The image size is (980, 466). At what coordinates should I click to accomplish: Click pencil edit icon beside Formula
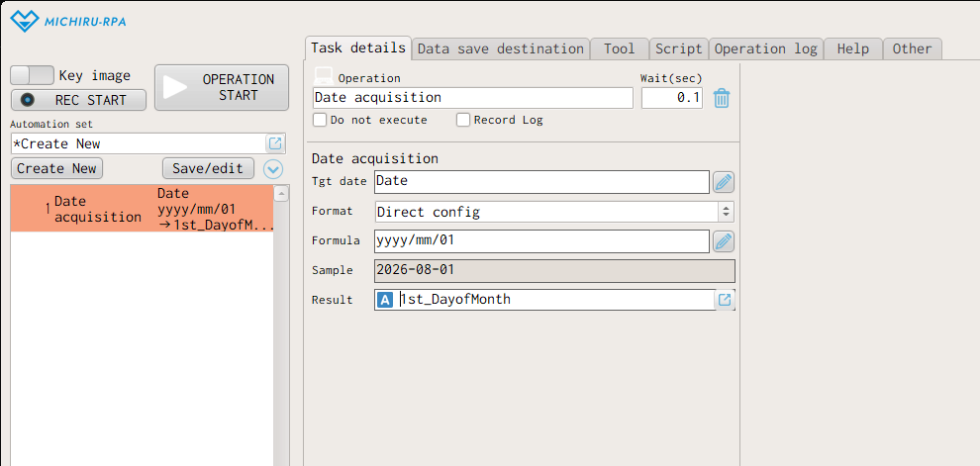point(724,241)
